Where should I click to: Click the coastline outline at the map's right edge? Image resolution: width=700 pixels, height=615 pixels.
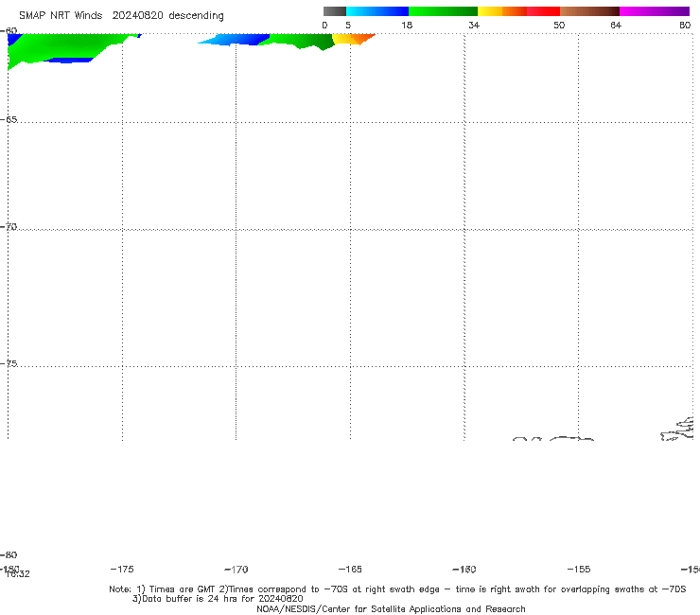click(x=677, y=430)
